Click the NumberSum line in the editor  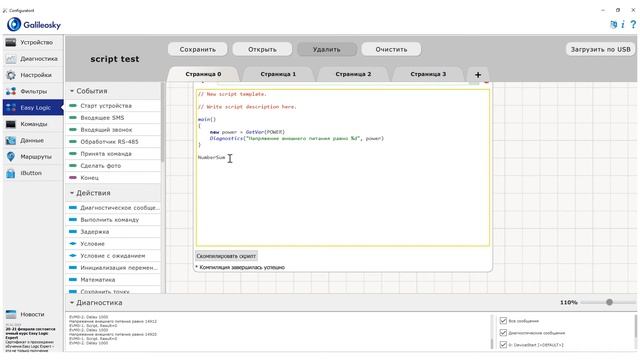click(211, 158)
